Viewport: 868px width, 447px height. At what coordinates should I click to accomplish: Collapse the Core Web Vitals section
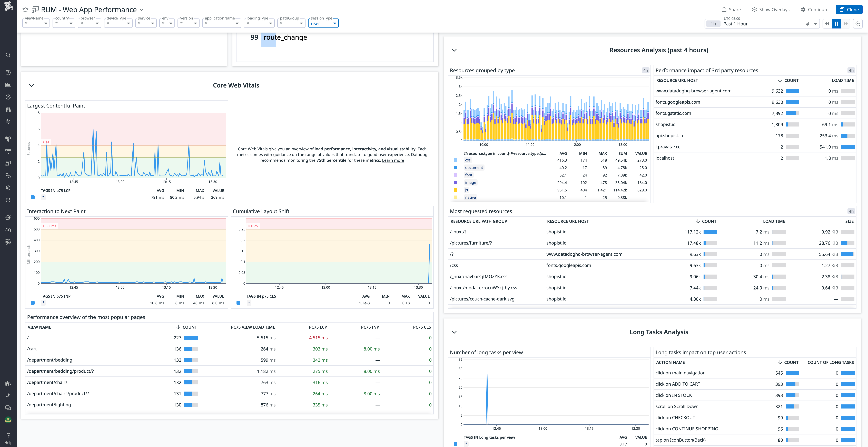pyautogui.click(x=31, y=85)
